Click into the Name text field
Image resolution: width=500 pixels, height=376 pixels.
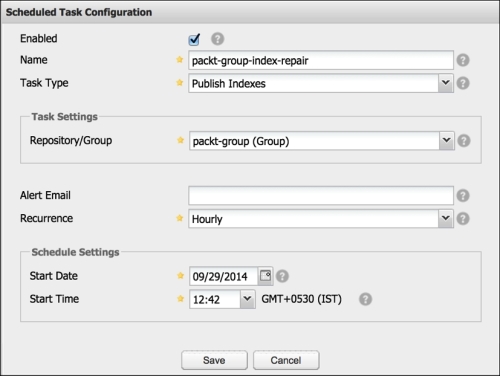click(321, 60)
